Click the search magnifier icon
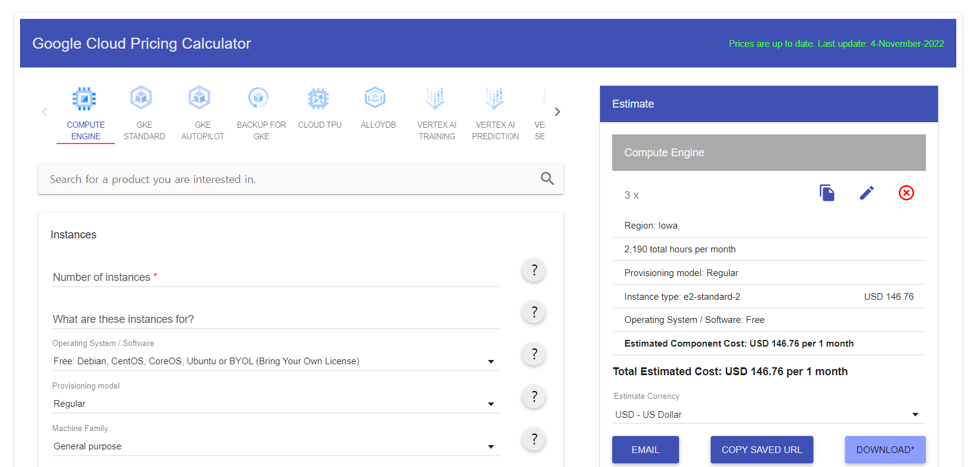980x467 pixels. tap(547, 179)
